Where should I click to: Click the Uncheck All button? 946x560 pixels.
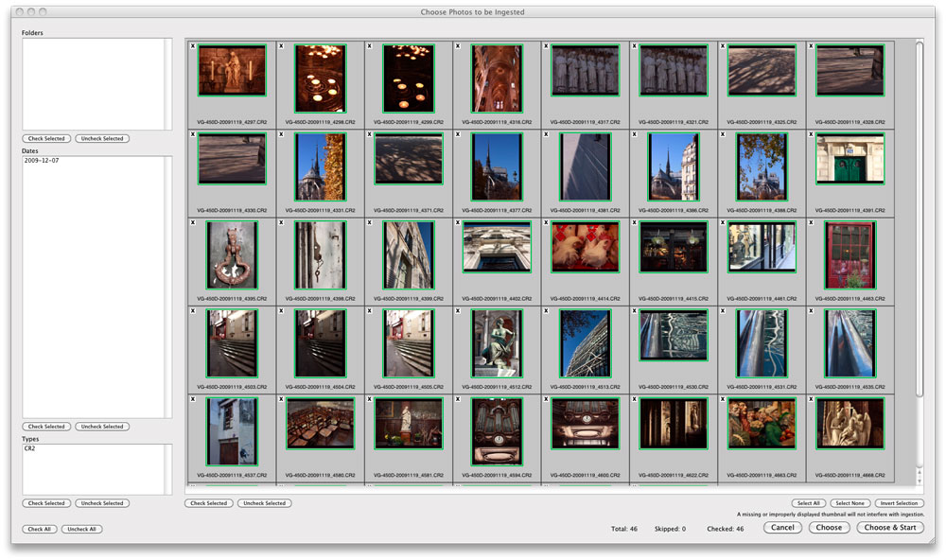pyautogui.click(x=81, y=529)
